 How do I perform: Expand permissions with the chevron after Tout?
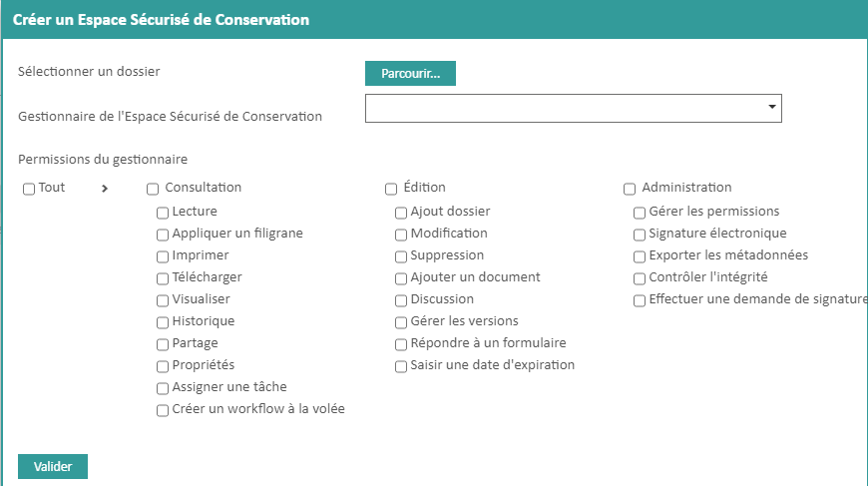tap(105, 188)
